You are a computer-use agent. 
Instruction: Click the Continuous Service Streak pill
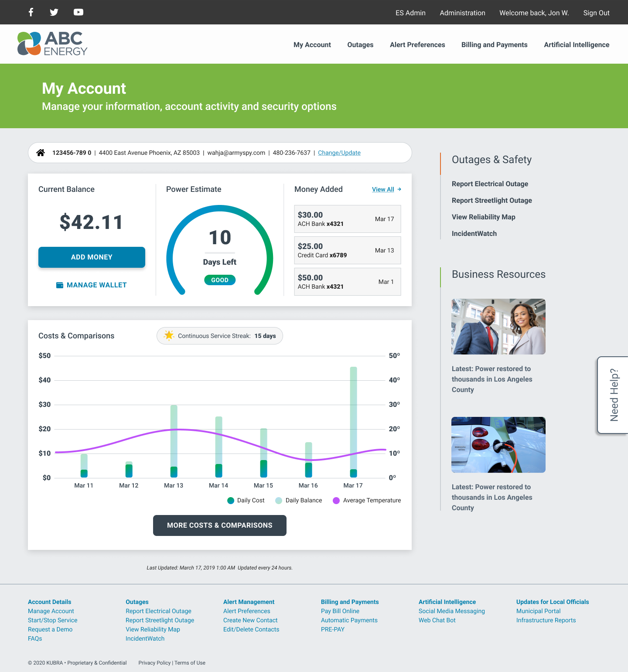tap(220, 336)
